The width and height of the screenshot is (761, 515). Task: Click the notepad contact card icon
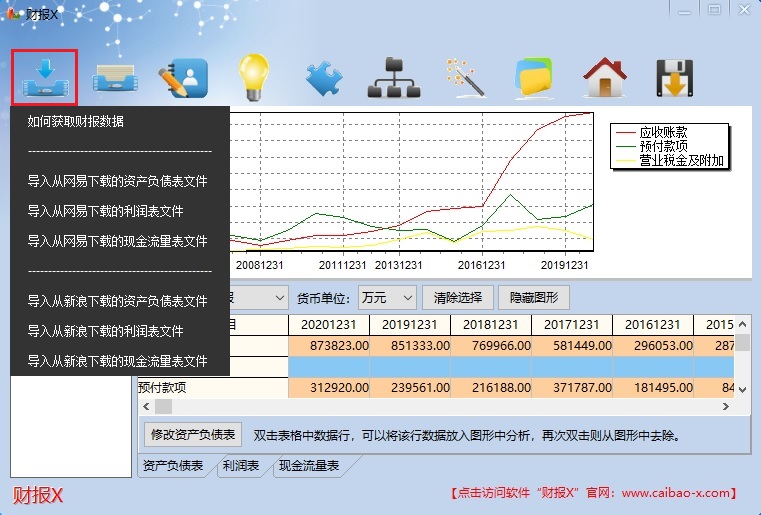(x=182, y=78)
